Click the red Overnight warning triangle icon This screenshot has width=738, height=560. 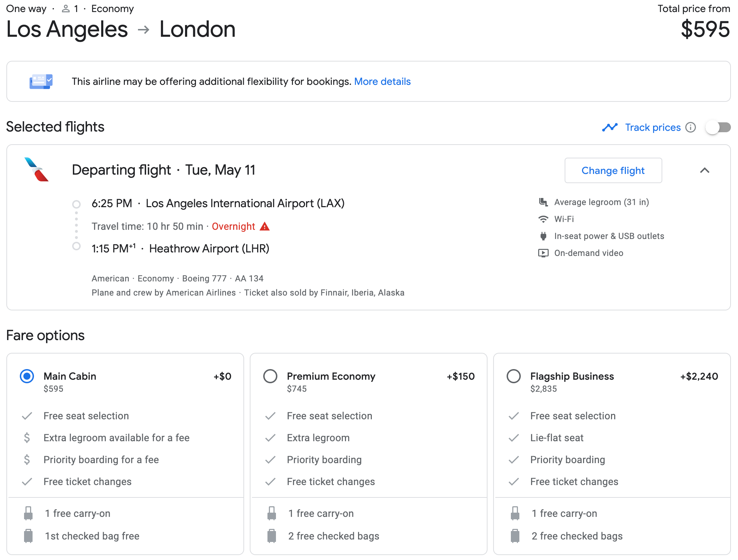coord(265,226)
